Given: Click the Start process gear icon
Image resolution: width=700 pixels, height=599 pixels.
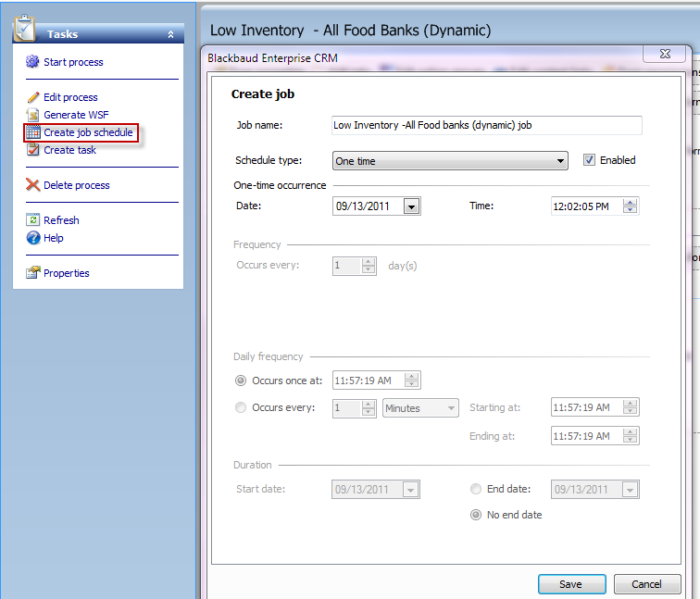Looking at the screenshot, I should click(32, 62).
